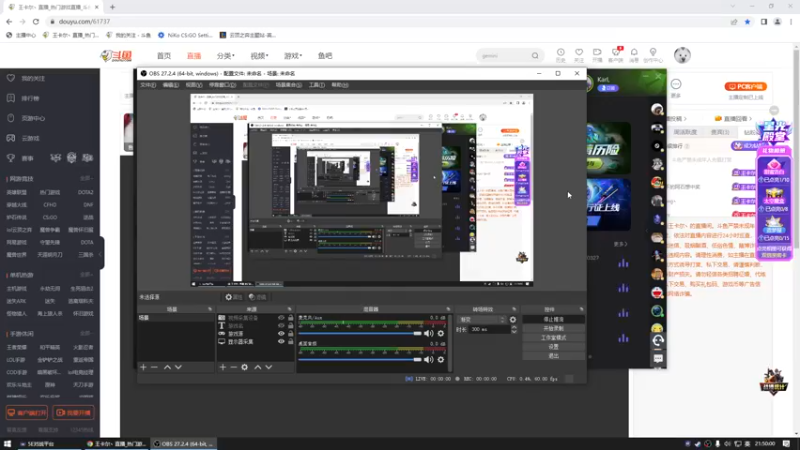800x450 pixels.
Task: Click the 开始录制 button in OBS
Action: 554,329
